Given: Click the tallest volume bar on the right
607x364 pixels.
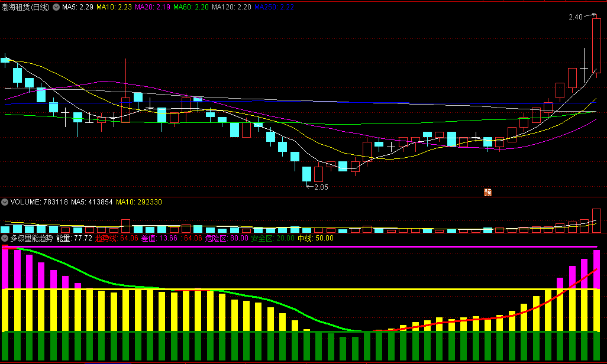Looking at the screenshot, I should 596,221.
